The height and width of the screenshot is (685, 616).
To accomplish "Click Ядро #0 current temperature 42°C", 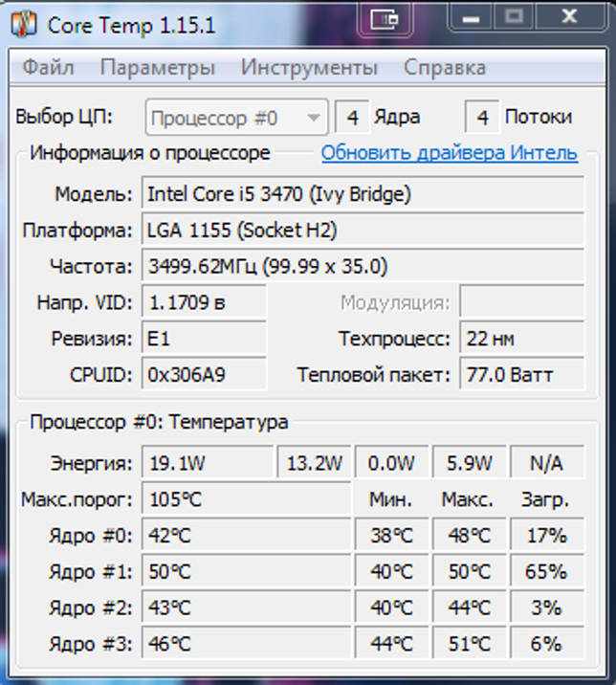I will (246, 535).
